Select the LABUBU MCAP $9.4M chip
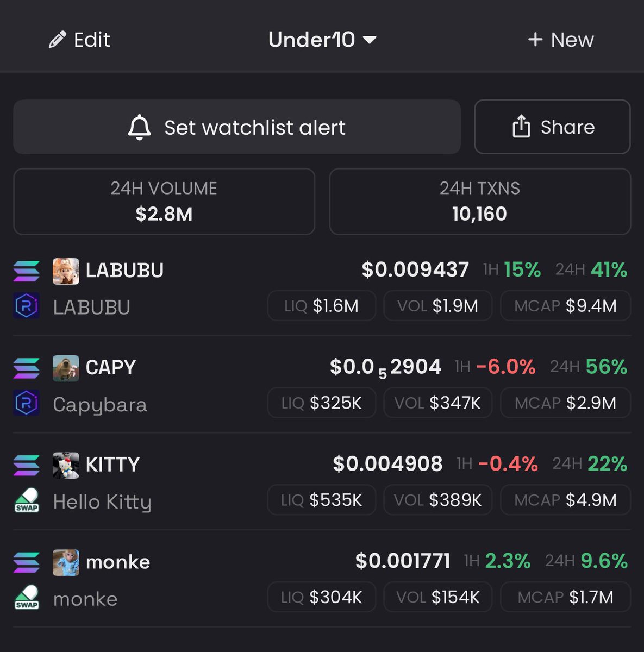This screenshot has width=644, height=652. [565, 306]
